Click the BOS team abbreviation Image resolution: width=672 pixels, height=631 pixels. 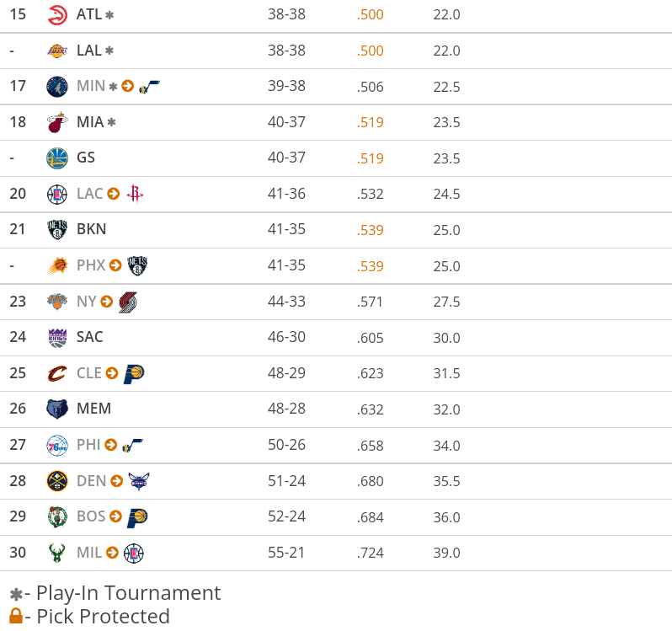coord(91,516)
